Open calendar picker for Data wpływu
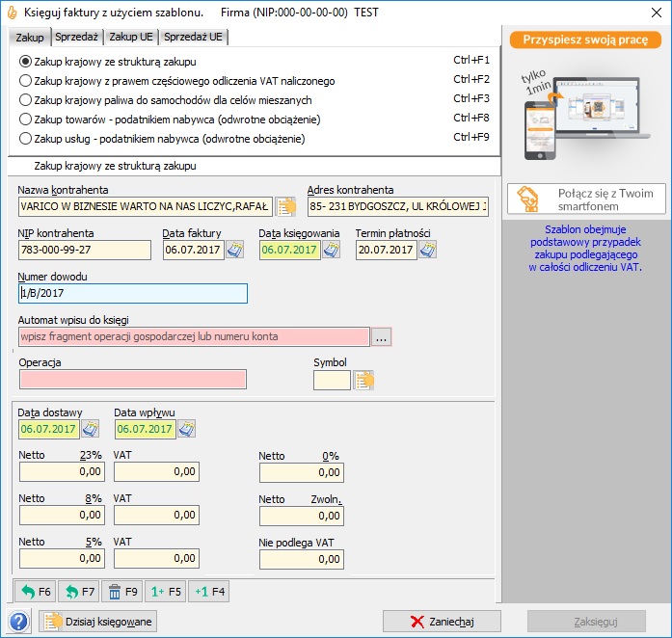Viewport: 672px width, 638px height. coord(186,428)
